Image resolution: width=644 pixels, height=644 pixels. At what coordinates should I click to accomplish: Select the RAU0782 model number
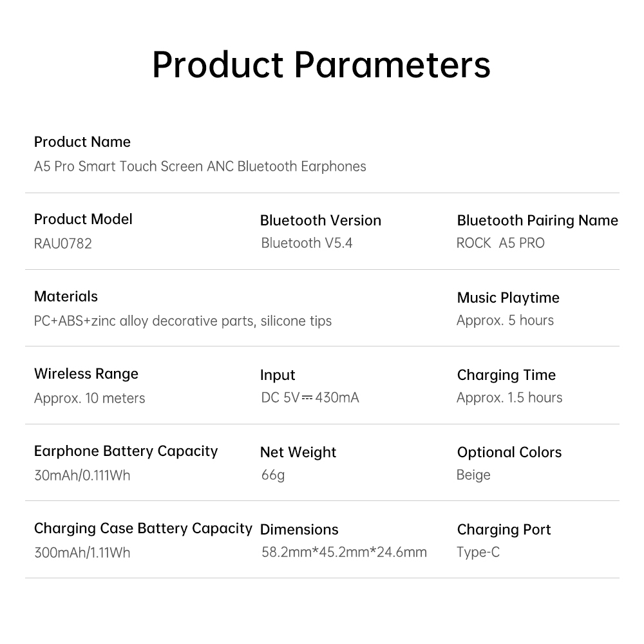pyautogui.click(x=63, y=243)
